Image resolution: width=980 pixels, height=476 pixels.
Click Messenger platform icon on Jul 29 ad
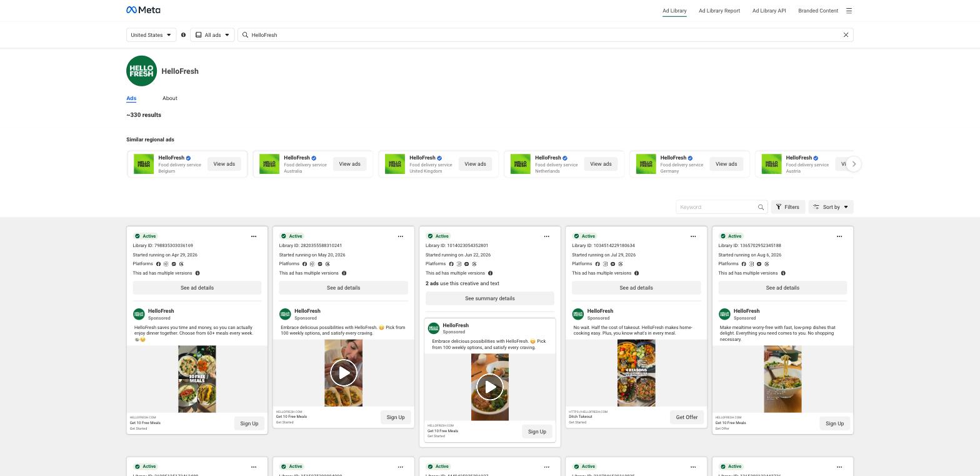(x=612, y=264)
